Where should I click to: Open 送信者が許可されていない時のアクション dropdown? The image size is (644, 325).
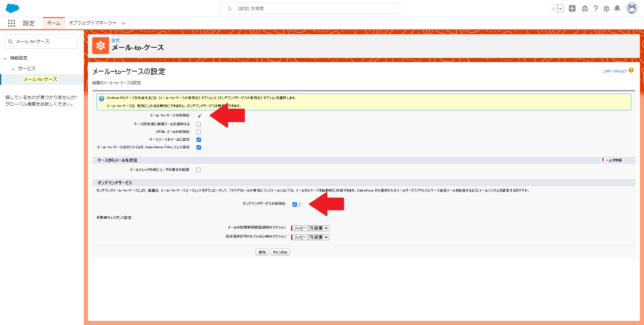pyautogui.click(x=311, y=237)
